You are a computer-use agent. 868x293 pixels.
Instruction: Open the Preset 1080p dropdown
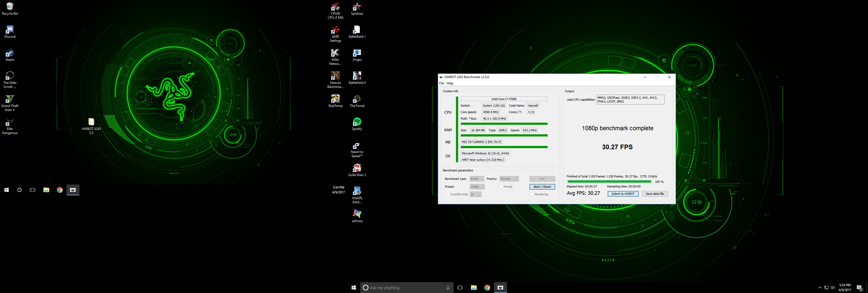click(477, 187)
